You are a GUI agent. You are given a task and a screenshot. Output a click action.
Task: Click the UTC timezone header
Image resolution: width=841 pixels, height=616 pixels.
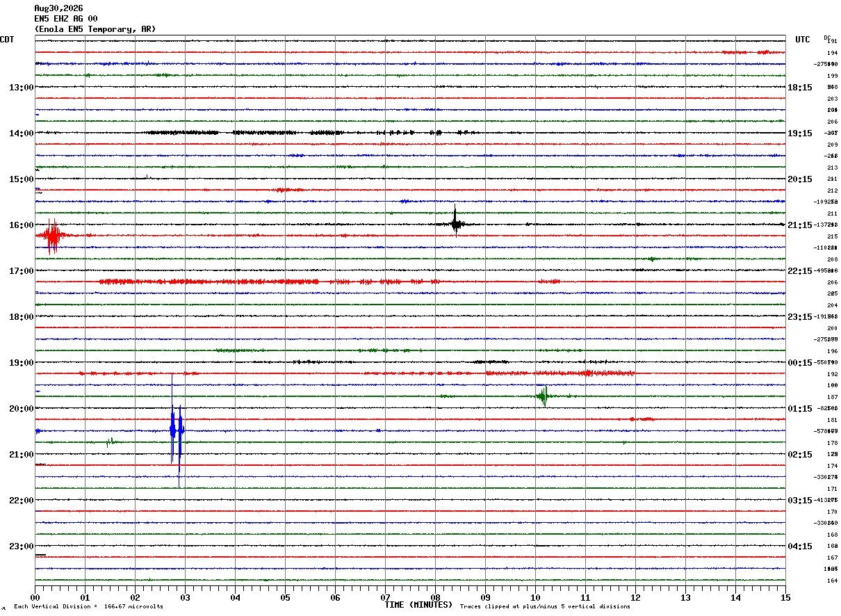(803, 40)
